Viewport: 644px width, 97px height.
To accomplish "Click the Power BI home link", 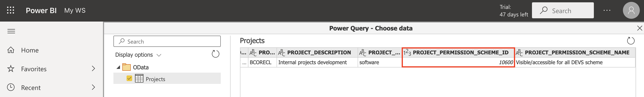I will 41,11.
